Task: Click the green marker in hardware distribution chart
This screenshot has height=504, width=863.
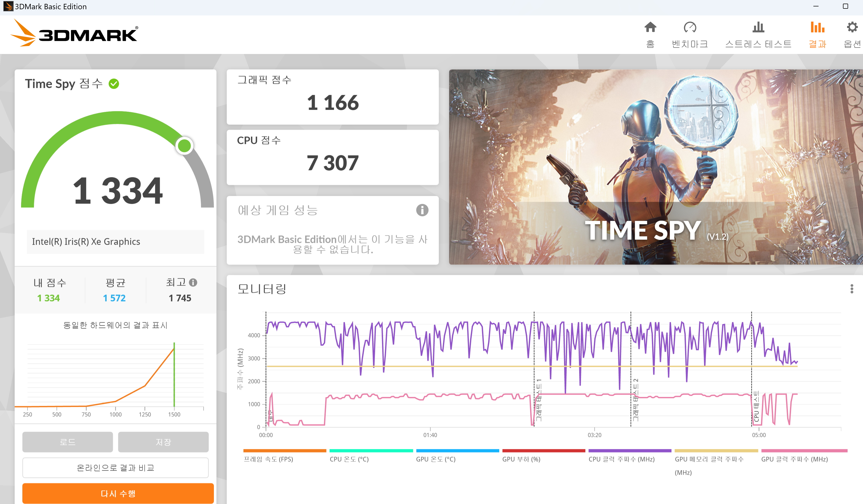Action: coord(174,374)
